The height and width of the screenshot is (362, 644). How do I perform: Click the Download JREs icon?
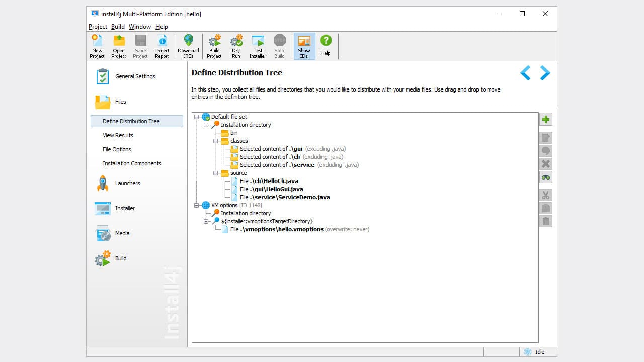(188, 46)
